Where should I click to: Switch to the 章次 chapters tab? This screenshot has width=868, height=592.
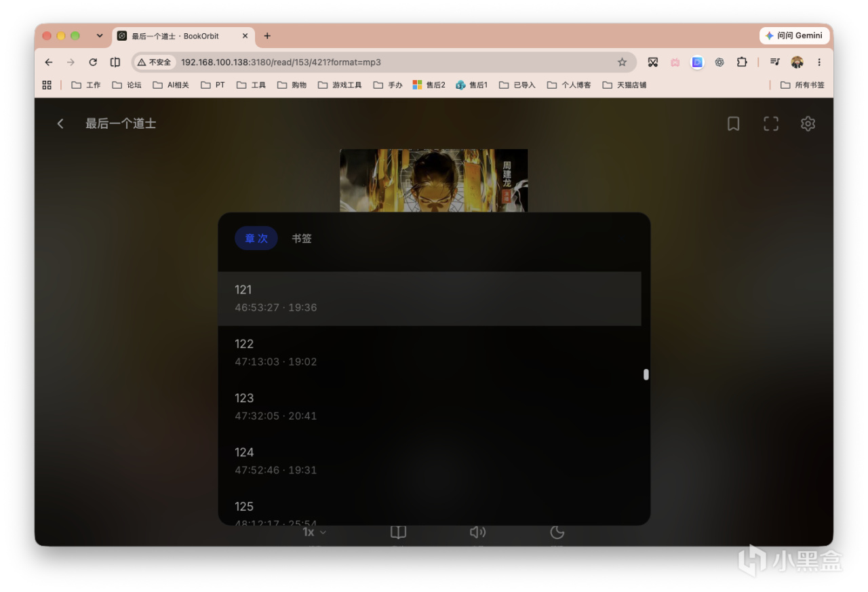(x=256, y=238)
